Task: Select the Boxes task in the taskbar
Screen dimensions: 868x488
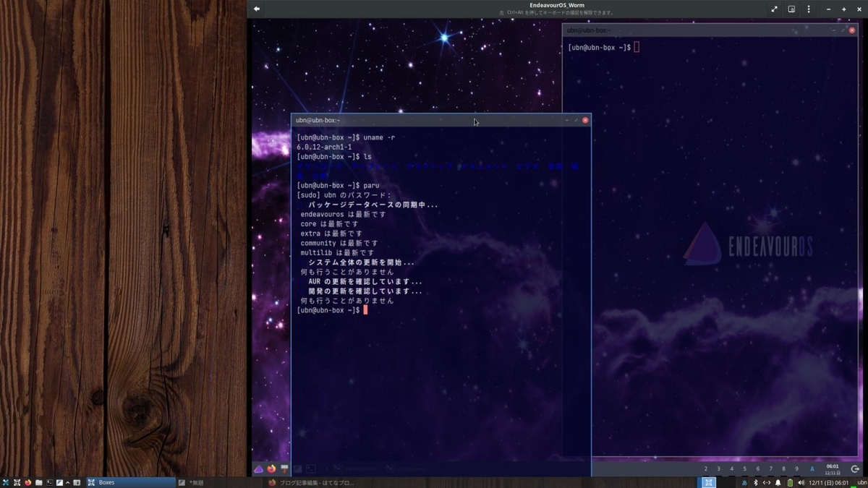Action: 131,482
